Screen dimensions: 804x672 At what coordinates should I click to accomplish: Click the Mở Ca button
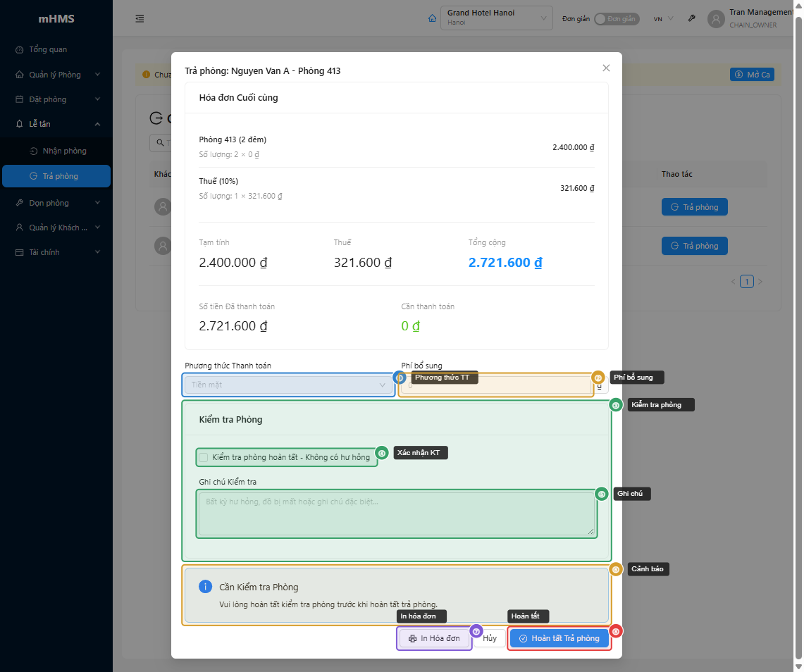click(752, 74)
